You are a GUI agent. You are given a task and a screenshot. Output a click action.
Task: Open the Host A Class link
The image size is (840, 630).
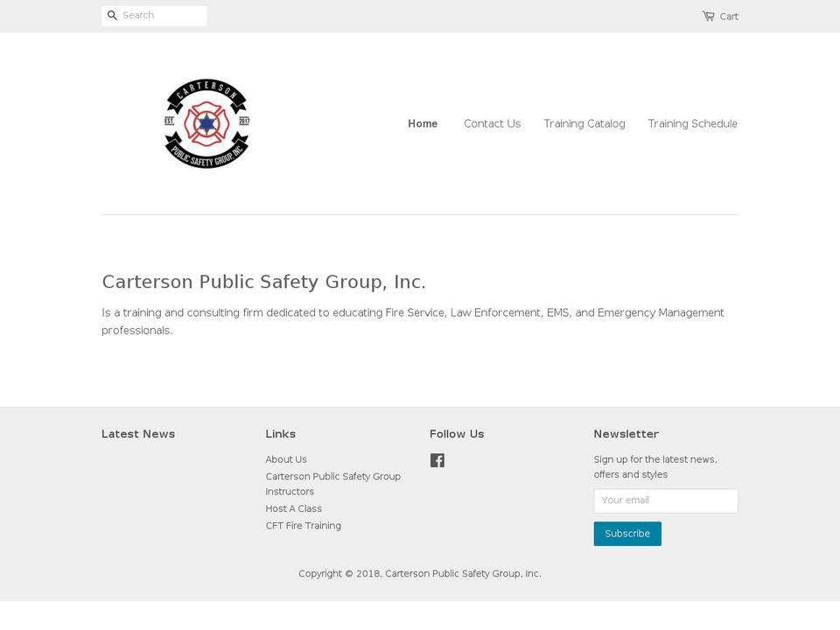coord(294,508)
